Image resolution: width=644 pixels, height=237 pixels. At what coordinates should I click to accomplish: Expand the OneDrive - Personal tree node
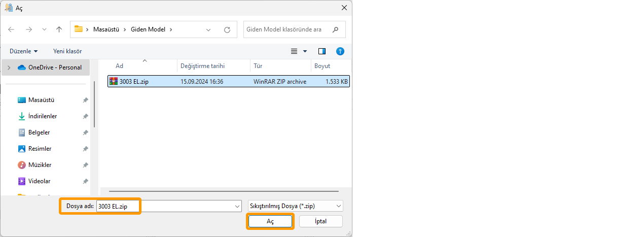point(9,67)
